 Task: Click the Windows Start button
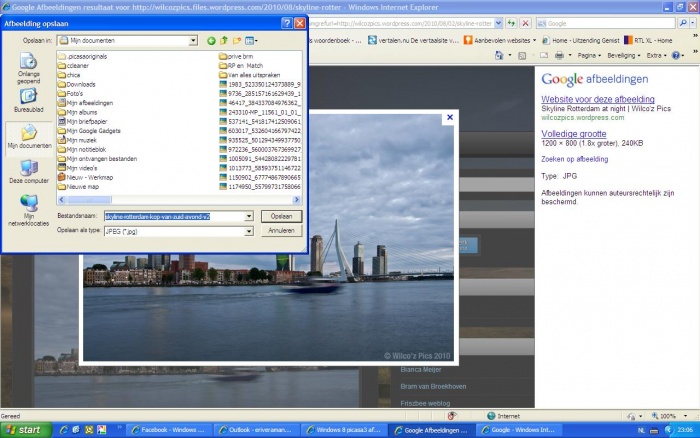click(22, 429)
